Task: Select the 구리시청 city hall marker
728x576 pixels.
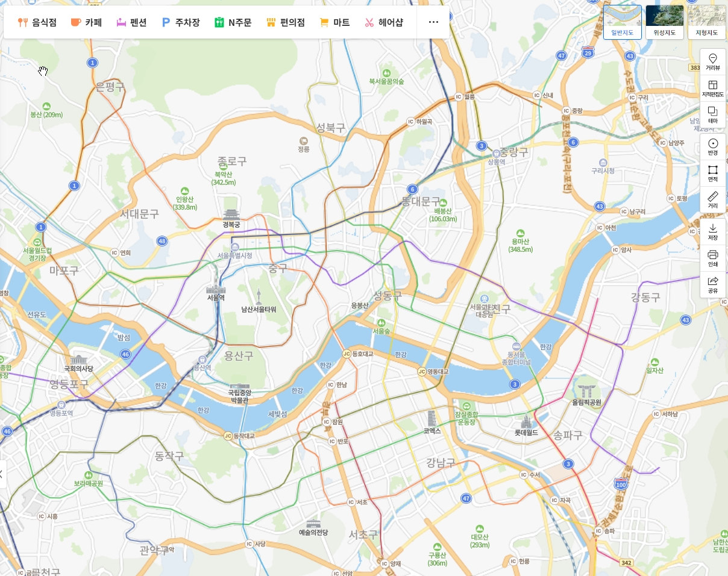Action: point(602,163)
